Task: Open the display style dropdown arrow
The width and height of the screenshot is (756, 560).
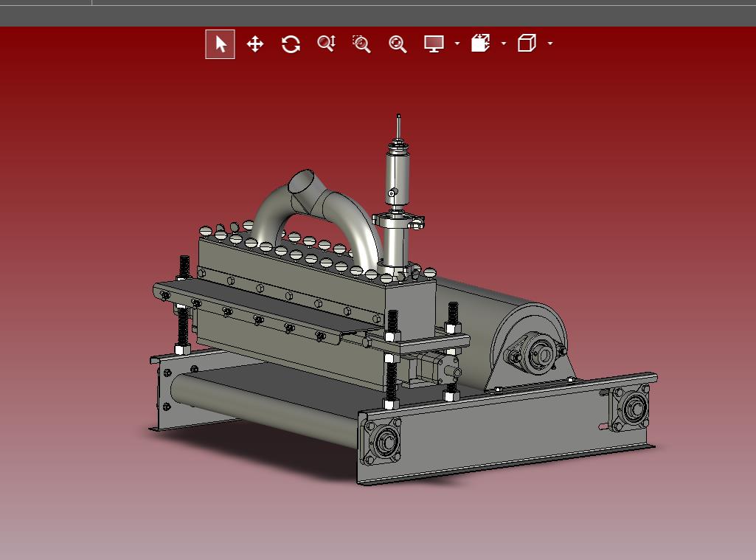Action: (x=457, y=44)
